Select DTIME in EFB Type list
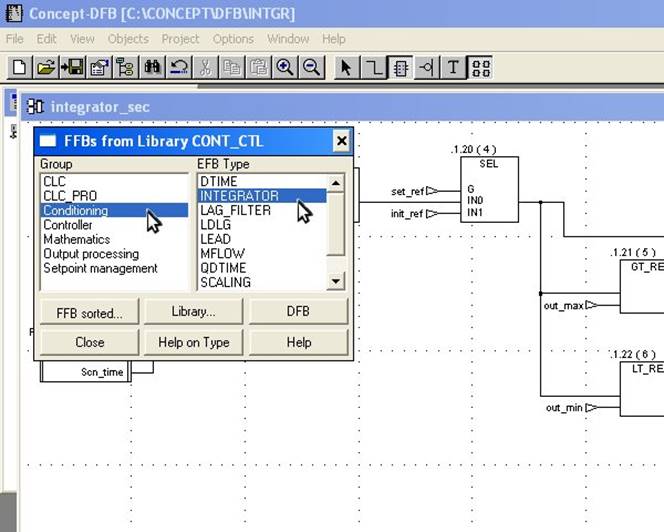The image size is (664, 532). pos(262,181)
